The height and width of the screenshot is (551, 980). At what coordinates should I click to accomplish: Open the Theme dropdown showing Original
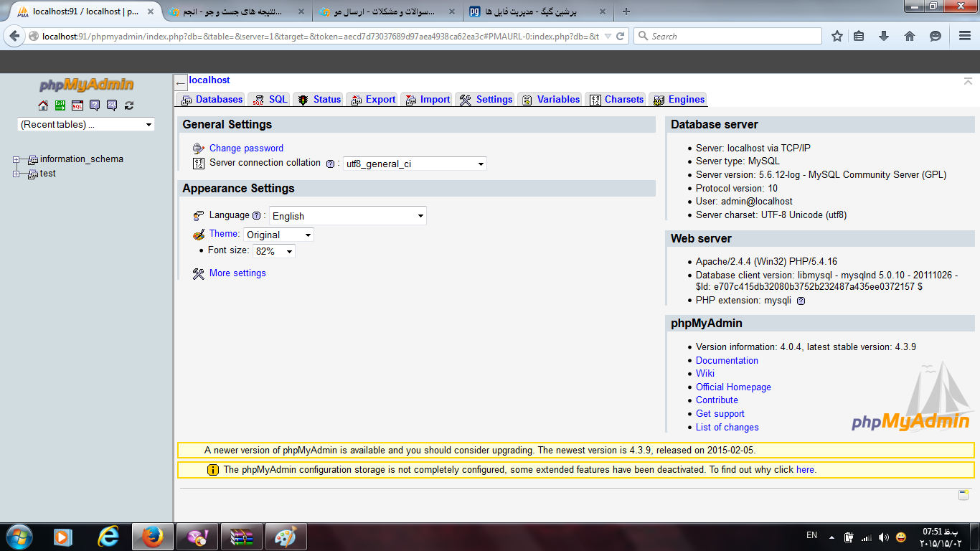tap(279, 235)
